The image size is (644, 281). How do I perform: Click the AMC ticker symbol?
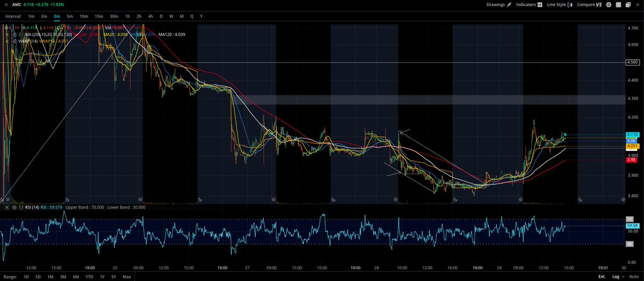(18, 5)
